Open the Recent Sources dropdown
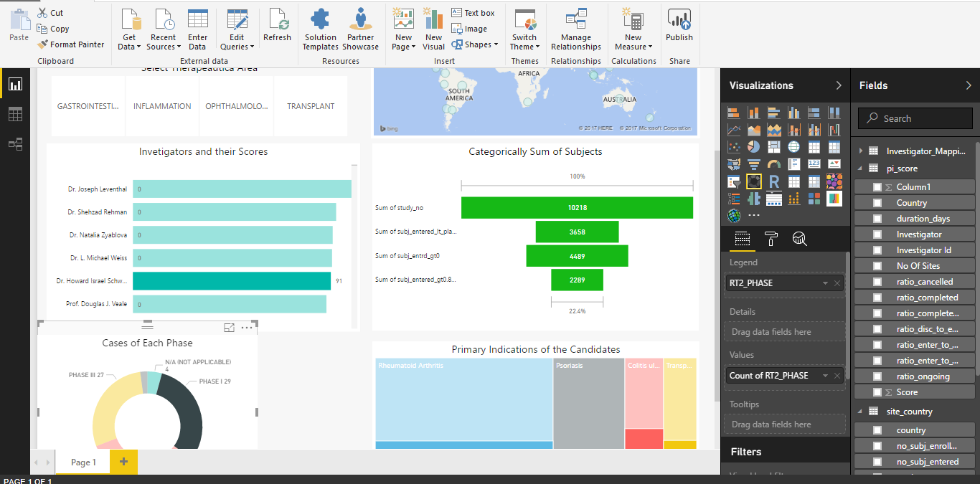The width and height of the screenshot is (980, 484). (163, 30)
